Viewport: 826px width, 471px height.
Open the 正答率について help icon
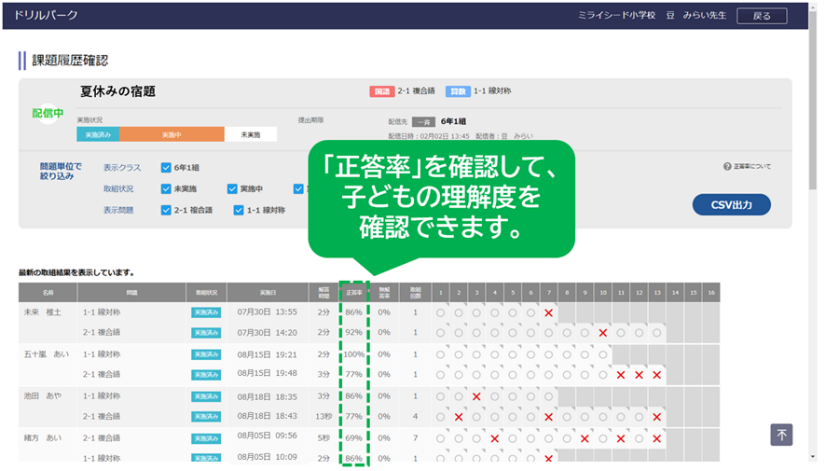tap(727, 167)
